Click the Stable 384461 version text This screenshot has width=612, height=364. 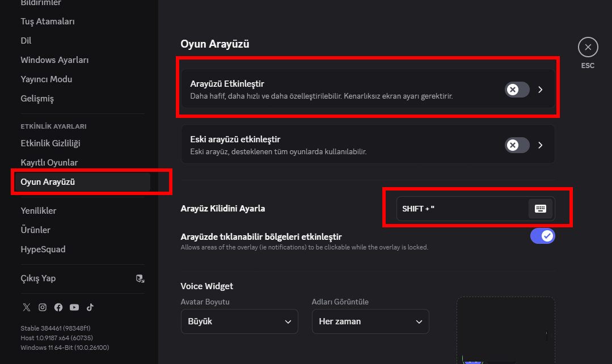[x=56, y=328]
